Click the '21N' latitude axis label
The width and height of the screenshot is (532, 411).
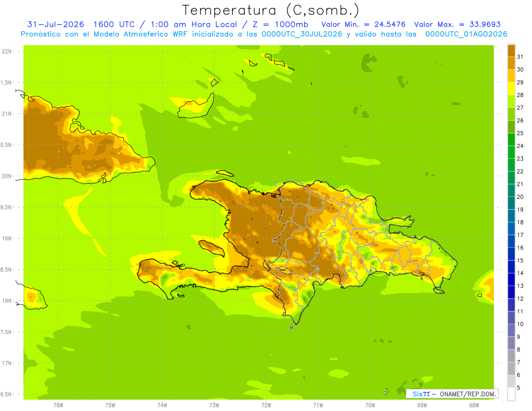click(7, 114)
